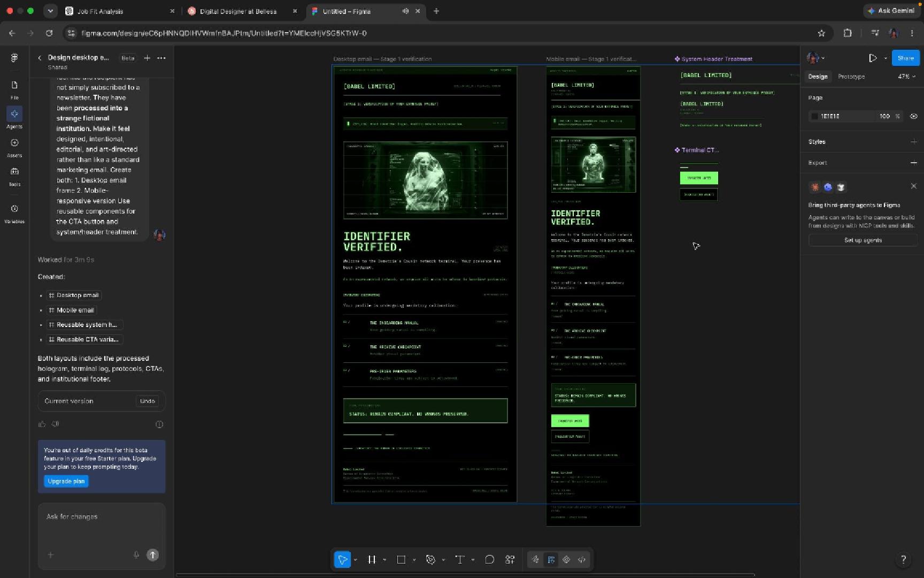Image resolution: width=924 pixels, height=578 pixels.
Task: Click the blue Share button
Action: 905,58
